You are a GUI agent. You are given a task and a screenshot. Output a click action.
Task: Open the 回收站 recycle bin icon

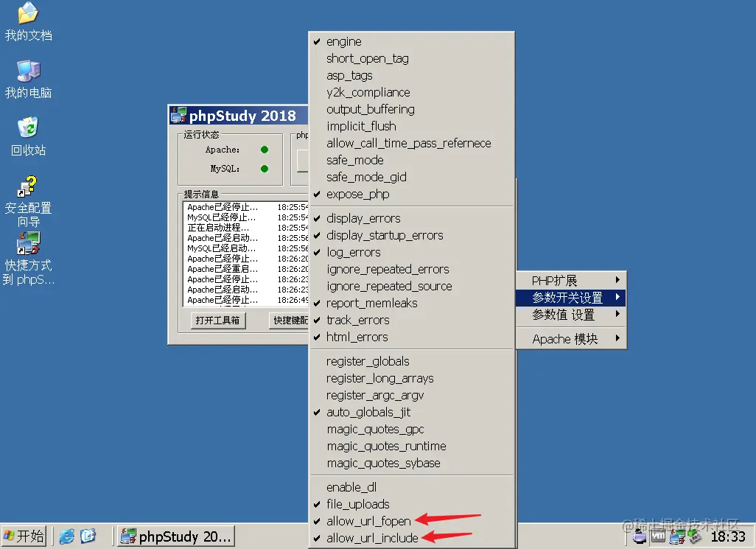tap(28, 137)
